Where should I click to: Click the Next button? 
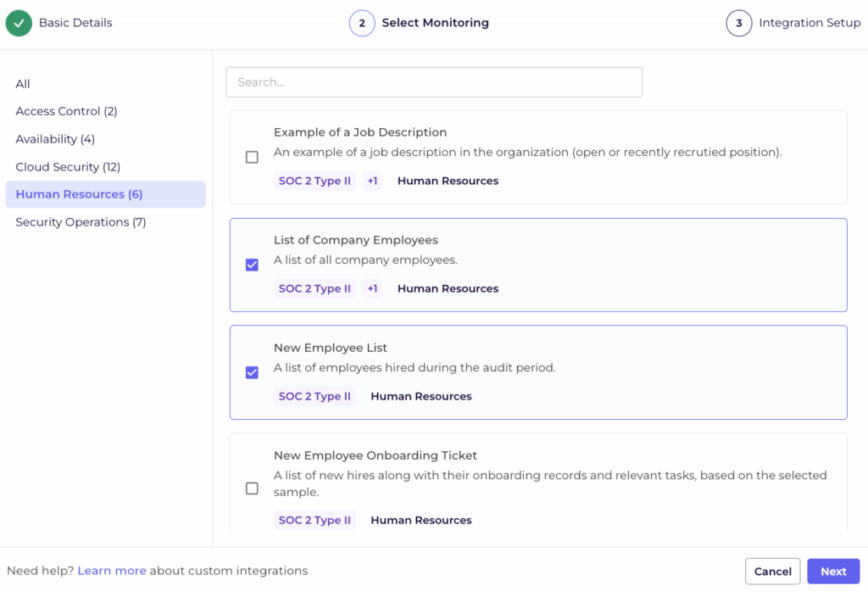click(x=833, y=571)
